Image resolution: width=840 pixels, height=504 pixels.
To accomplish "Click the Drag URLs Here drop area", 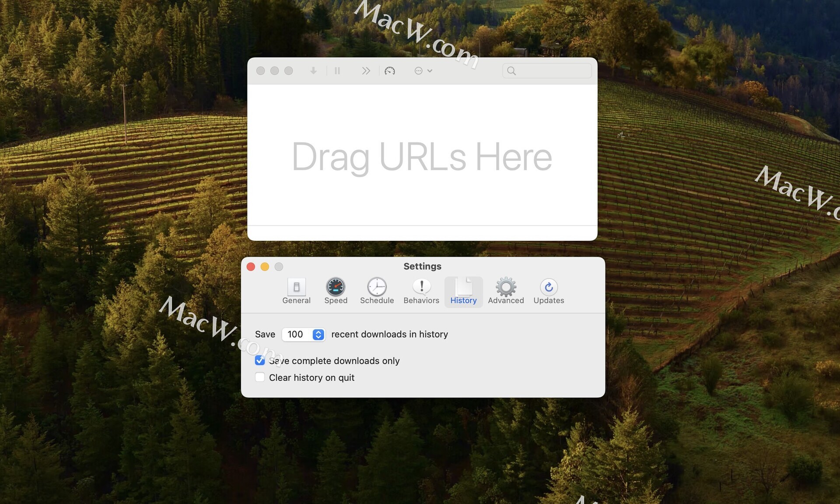I will 422,155.
